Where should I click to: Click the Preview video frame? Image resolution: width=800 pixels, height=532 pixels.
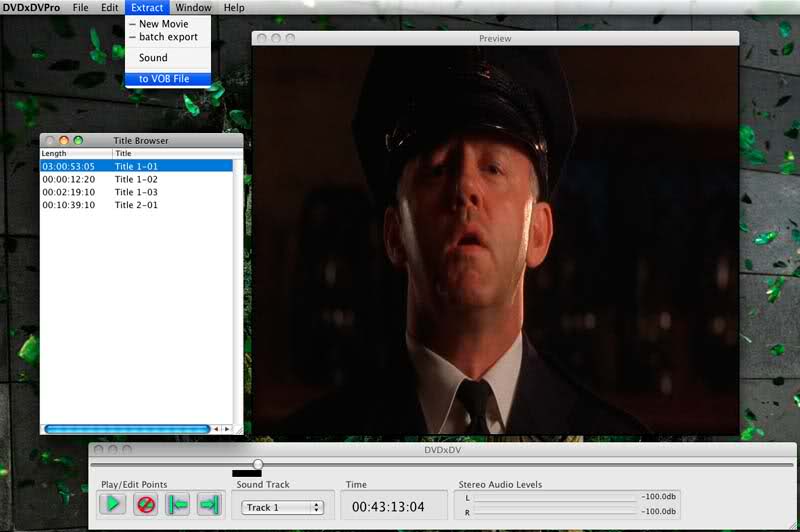click(x=495, y=240)
